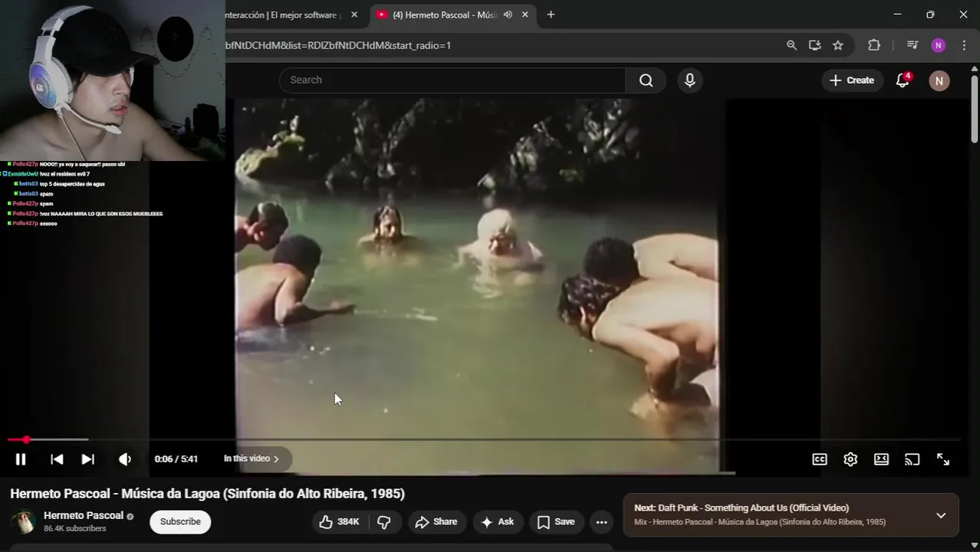Open Chrome three-dot menu

pyautogui.click(x=964, y=45)
